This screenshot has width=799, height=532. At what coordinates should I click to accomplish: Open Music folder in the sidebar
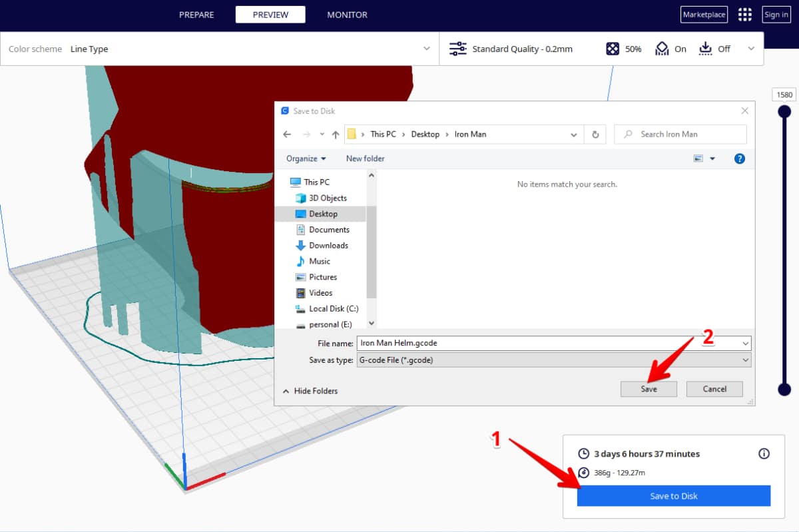tap(320, 262)
